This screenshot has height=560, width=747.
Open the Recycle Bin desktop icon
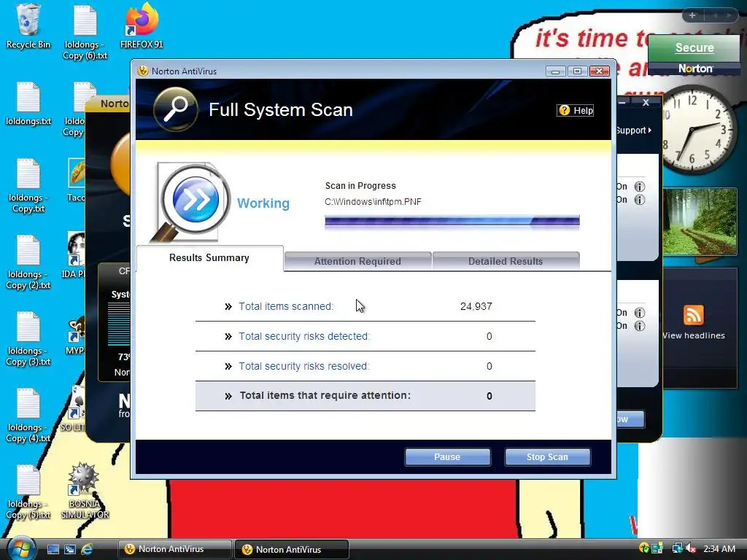[x=28, y=26]
